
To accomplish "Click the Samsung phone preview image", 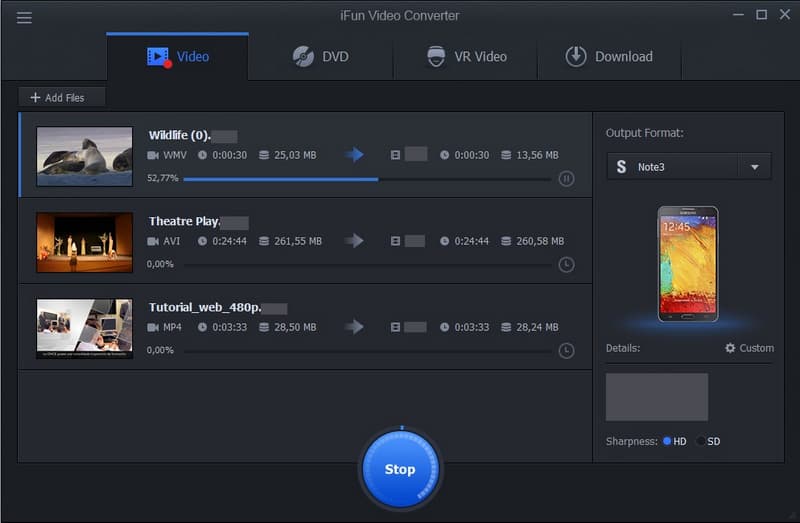I will click(688, 263).
